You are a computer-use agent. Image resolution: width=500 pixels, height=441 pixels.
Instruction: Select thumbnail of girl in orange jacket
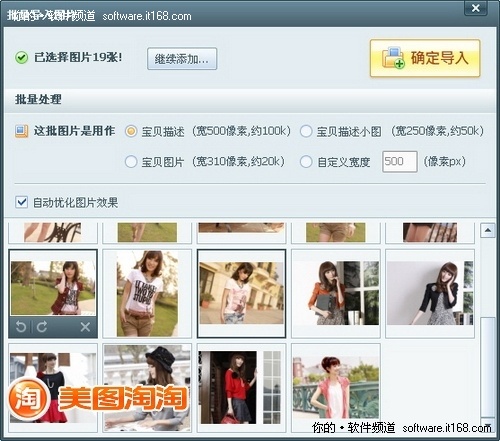coord(336,293)
